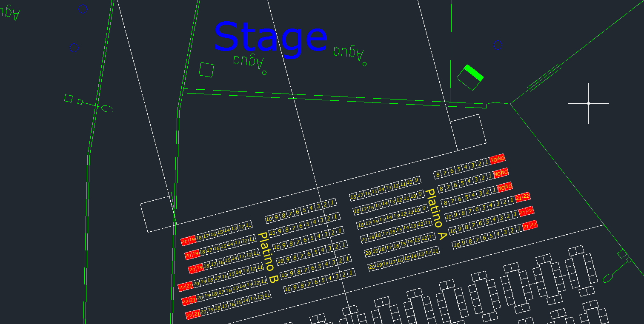Click red seat 22 in Platino B's bottom row
This screenshot has height=324, width=644.
click(190, 315)
